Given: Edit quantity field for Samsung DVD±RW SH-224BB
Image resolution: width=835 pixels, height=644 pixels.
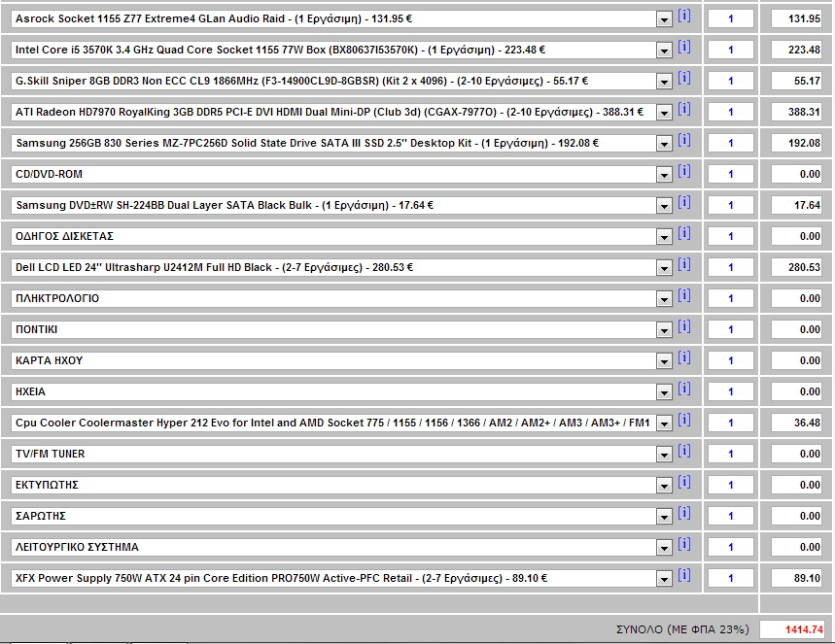Looking at the screenshot, I should (x=731, y=205).
